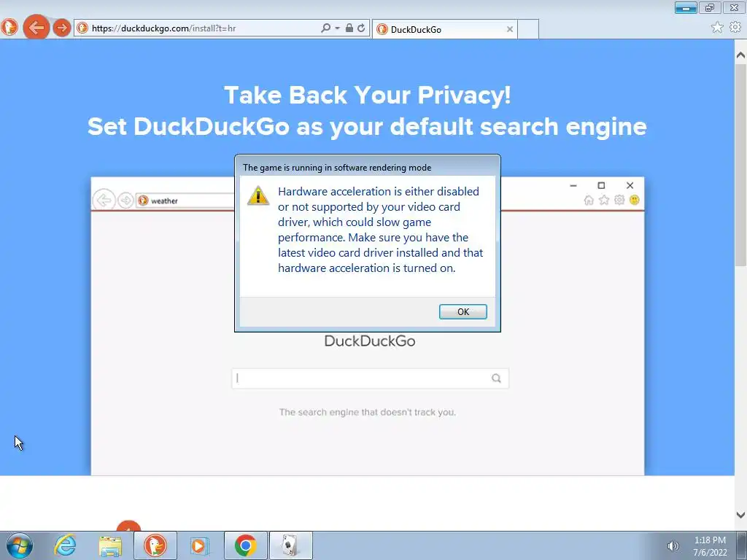Click the star icon in the preview browser
The height and width of the screenshot is (560, 747).
[x=604, y=200]
